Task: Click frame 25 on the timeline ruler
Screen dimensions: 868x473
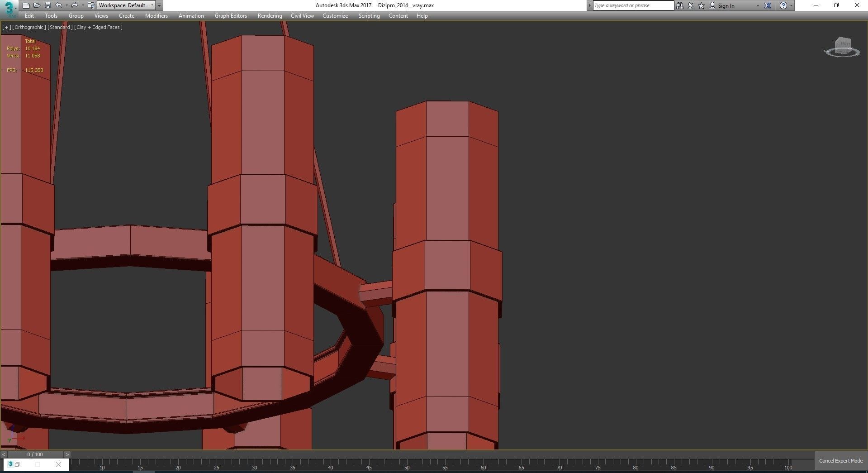Action: click(216, 468)
